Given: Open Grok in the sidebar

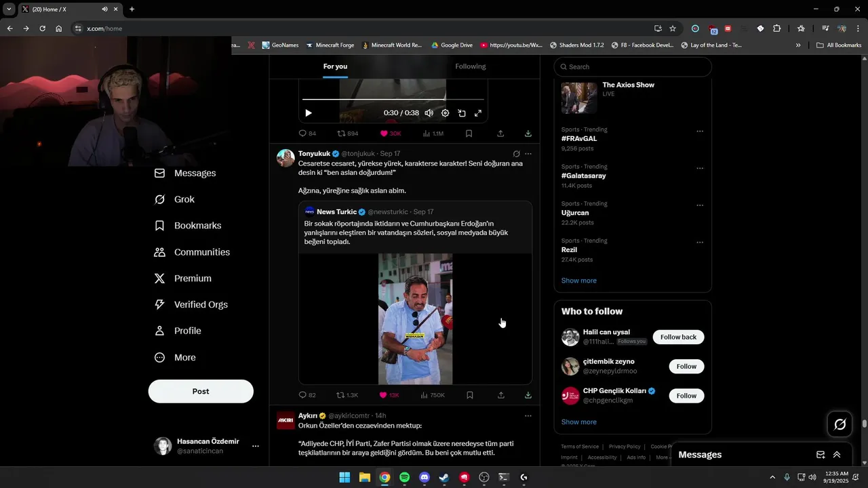Looking at the screenshot, I should 175,199.
